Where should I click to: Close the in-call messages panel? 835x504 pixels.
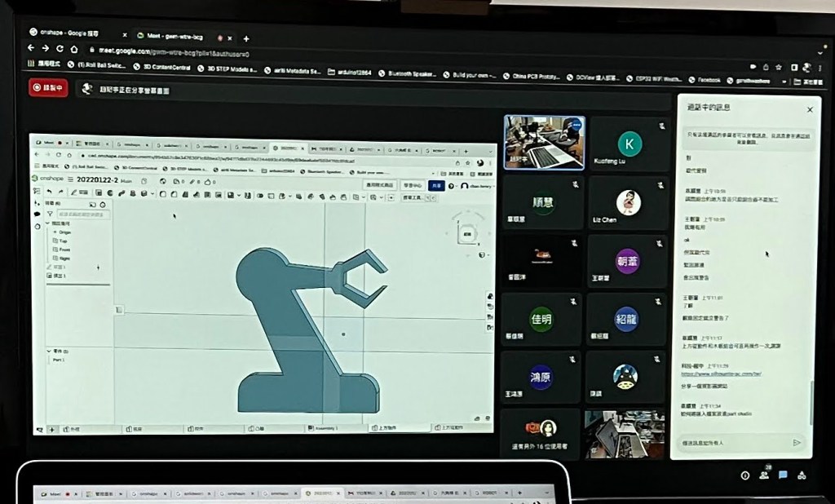tap(809, 109)
